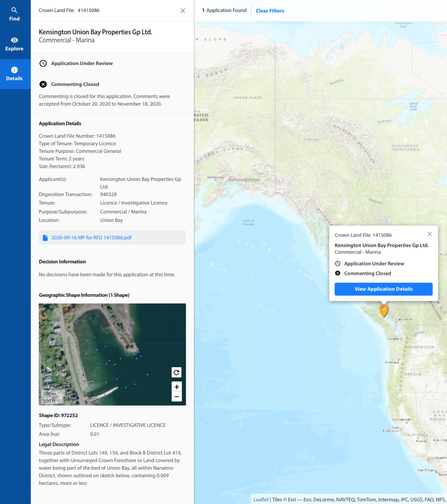
Task: Close the map popup card
Action: pyautogui.click(x=430, y=234)
